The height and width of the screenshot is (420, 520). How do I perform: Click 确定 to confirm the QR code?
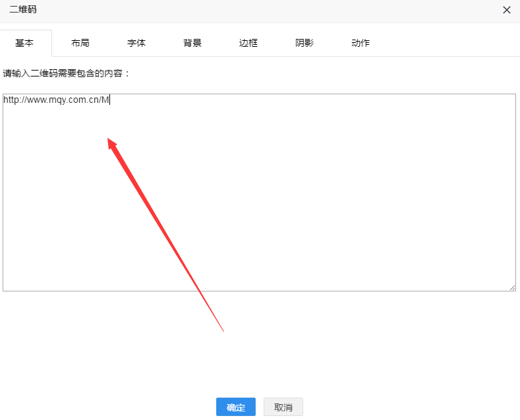coord(235,407)
